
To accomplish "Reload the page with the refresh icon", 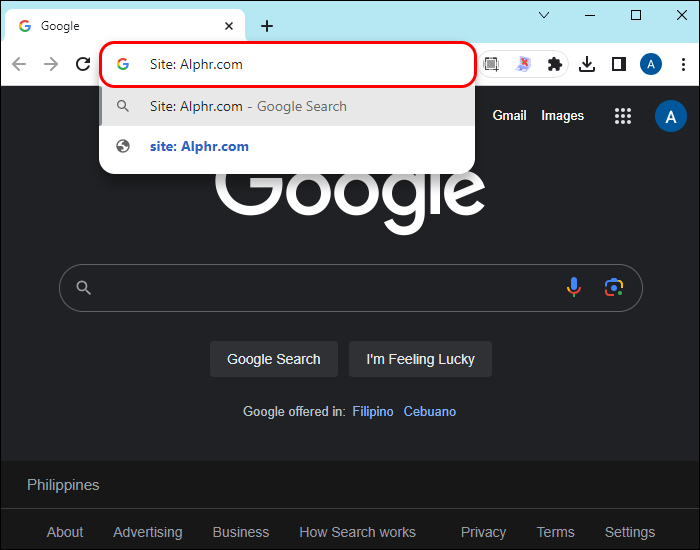I will tap(83, 64).
